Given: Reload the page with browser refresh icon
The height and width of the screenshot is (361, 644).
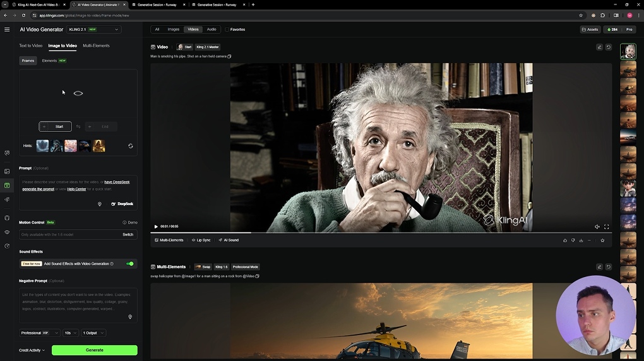Looking at the screenshot, I should 23,16.
